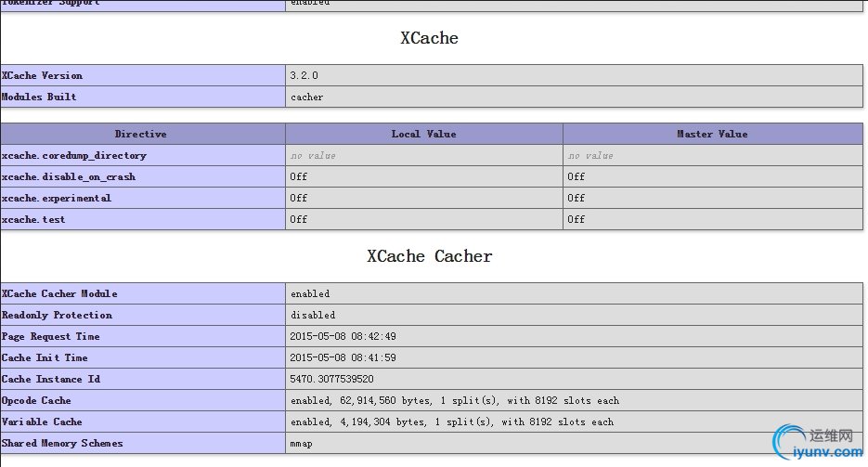
Task: Click local Off value for xcache.test
Action: pyautogui.click(x=298, y=219)
